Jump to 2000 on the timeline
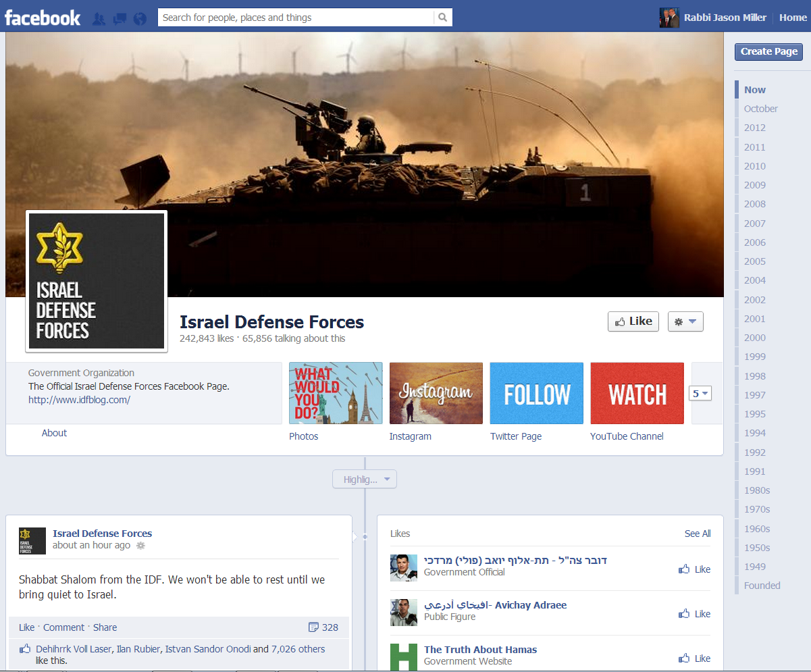The image size is (811, 672). pyautogui.click(x=755, y=338)
